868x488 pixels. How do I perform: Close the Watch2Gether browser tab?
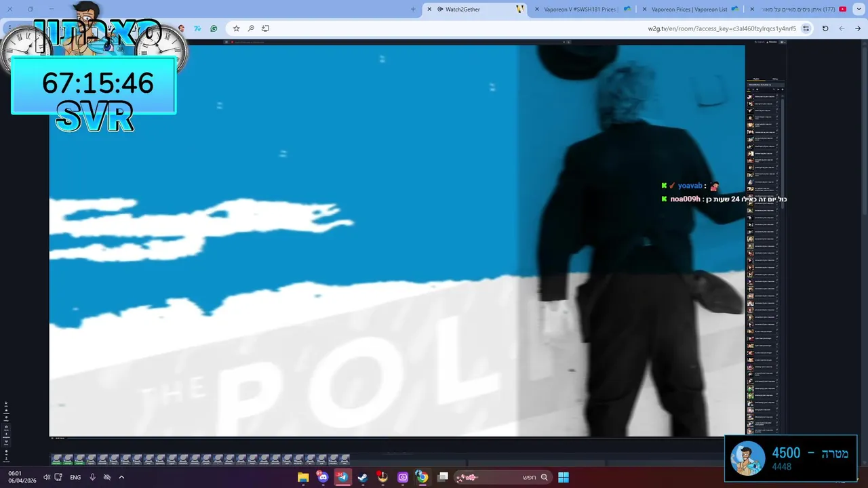pos(429,9)
